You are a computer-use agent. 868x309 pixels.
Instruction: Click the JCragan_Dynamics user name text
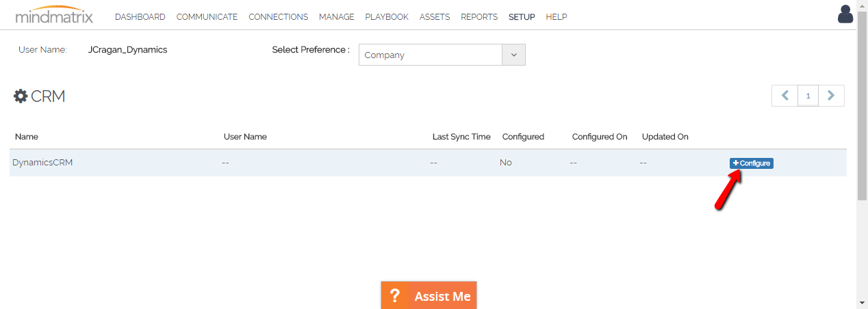pyautogui.click(x=128, y=50)
